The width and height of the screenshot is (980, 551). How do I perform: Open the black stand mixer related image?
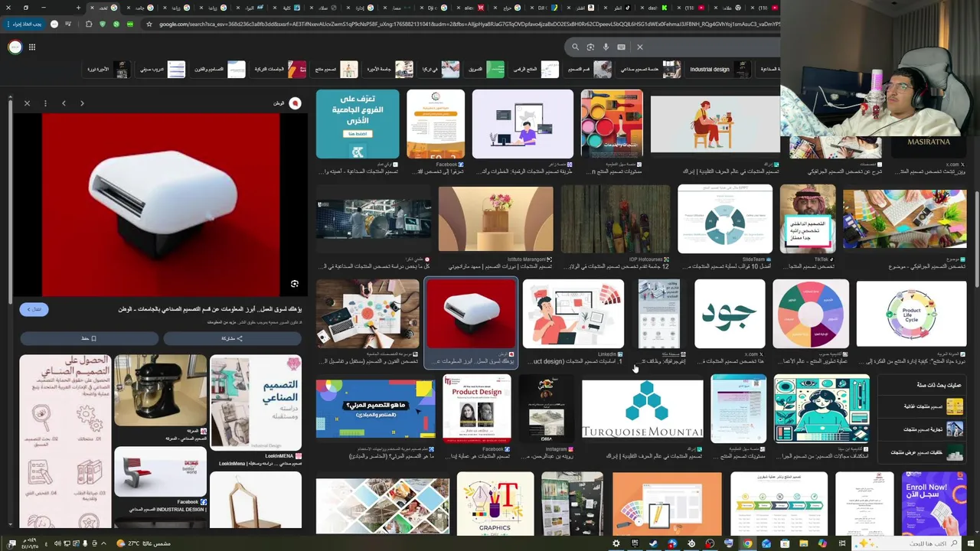point(160,390)
